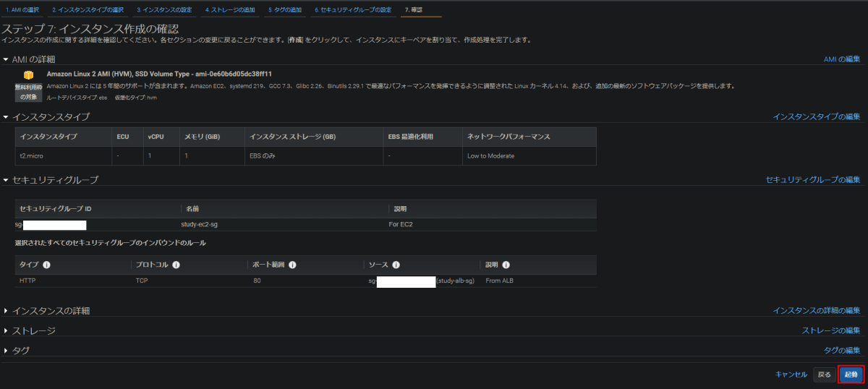Click info icon next to プロトコル header

(x=176, y=265)
